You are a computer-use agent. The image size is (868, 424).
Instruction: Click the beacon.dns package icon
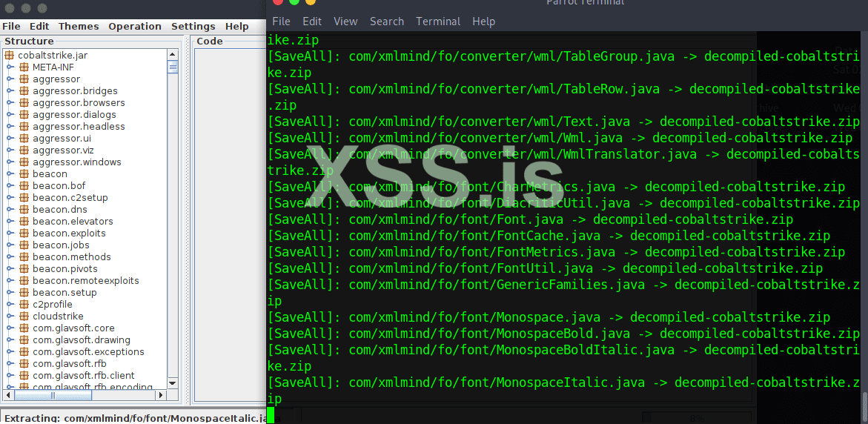(23, 209)
